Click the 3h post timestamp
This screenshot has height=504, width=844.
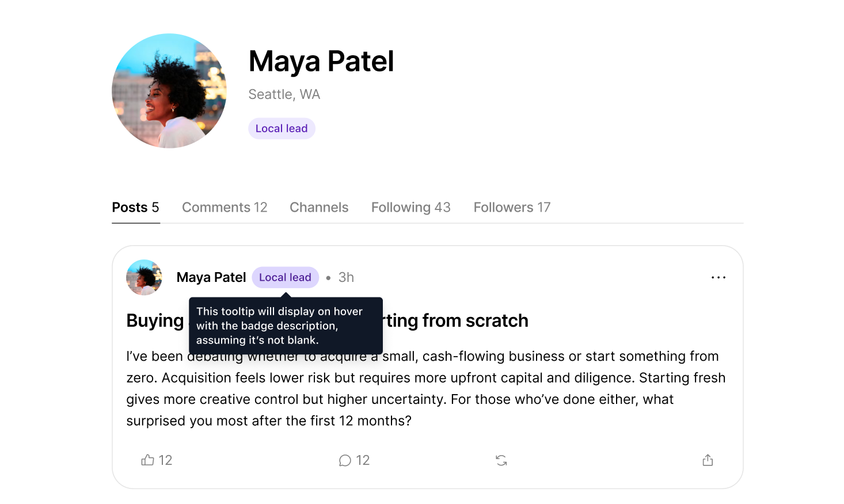[346, 277]
